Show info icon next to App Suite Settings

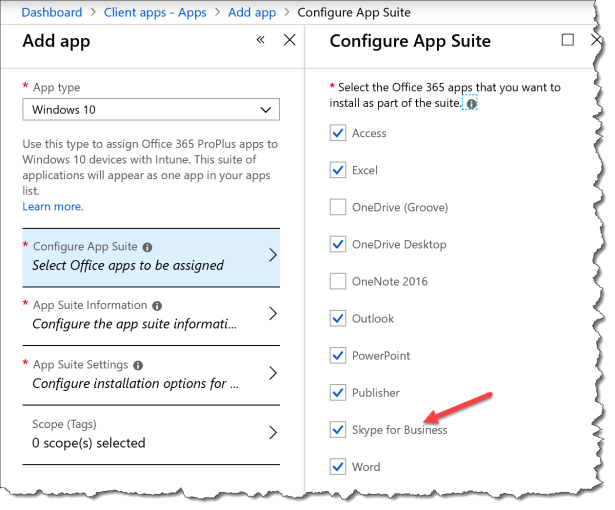coord(138,365)
